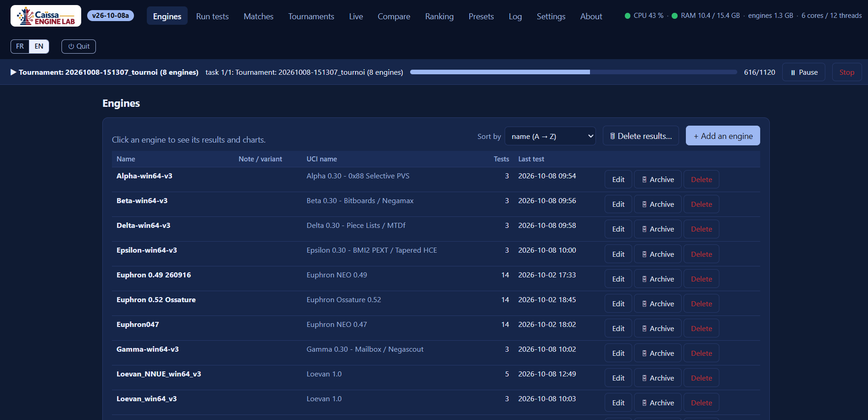The height and width of the screenshot is (420, 868).
Task: Open the Compare tab
Action: [x=394, y=16]
